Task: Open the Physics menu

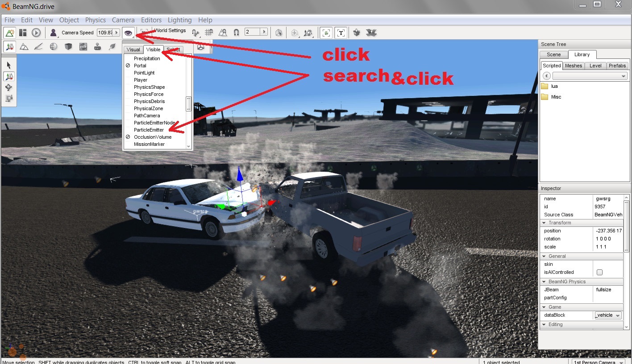Action: 96,20
